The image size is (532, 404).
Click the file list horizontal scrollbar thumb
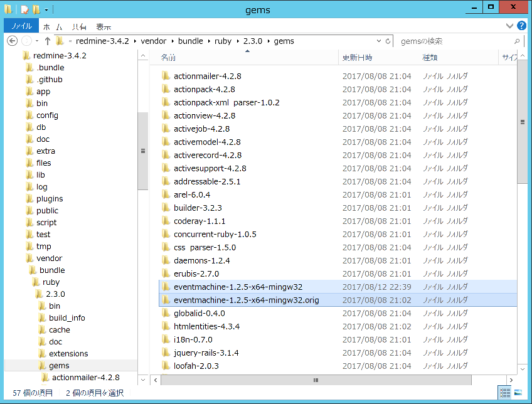(x=316, y=380)
